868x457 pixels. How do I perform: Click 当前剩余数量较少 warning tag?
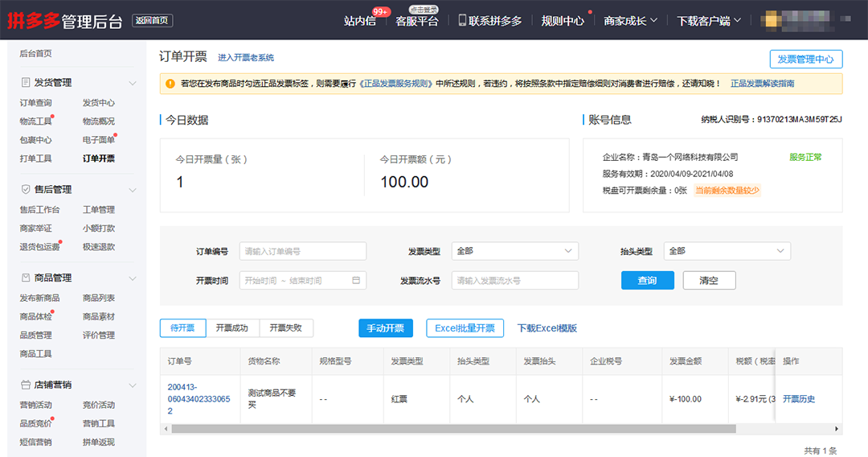[727, 191]
